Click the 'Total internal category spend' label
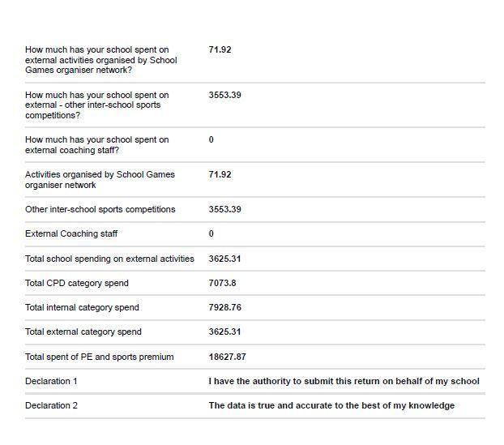This screenshot has height=445, width=504. click(82, 307)
